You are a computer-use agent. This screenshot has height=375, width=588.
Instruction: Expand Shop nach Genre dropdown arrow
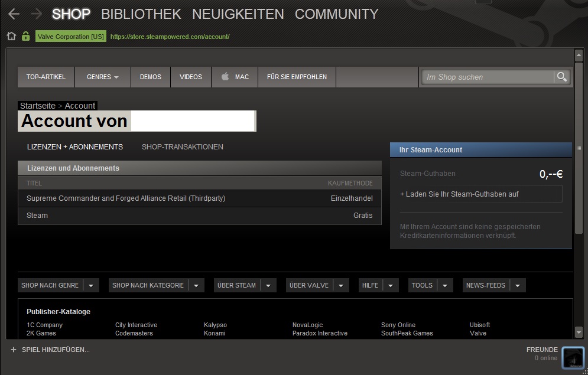click(x=91, y=285)
